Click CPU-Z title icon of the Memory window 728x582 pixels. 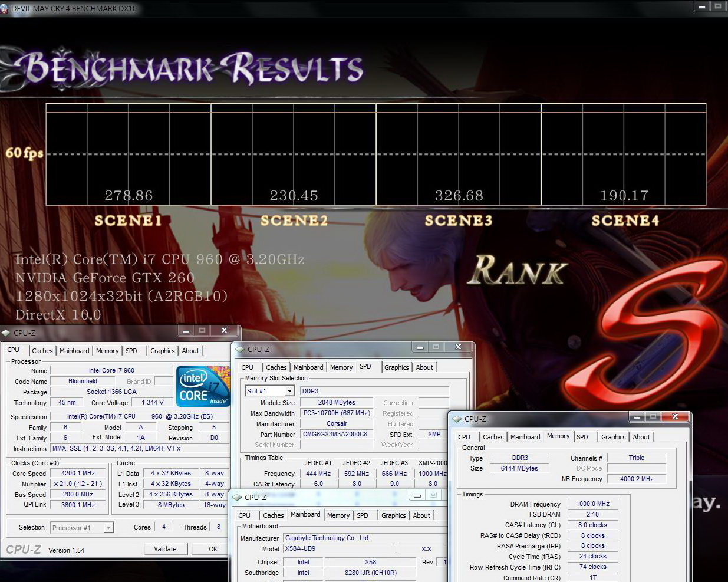(457, 419)
